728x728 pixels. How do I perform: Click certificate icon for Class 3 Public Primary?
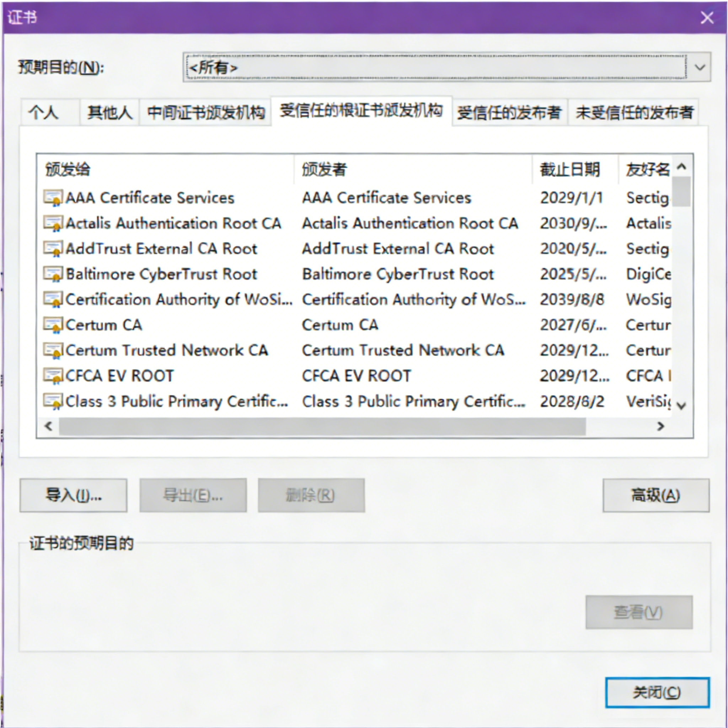[53, 401]
